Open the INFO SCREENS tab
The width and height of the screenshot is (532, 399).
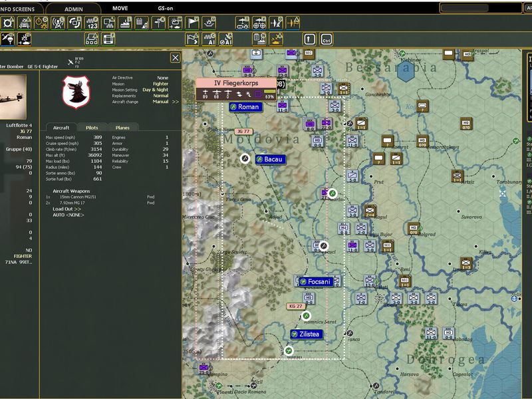click(x=18, y=9)
